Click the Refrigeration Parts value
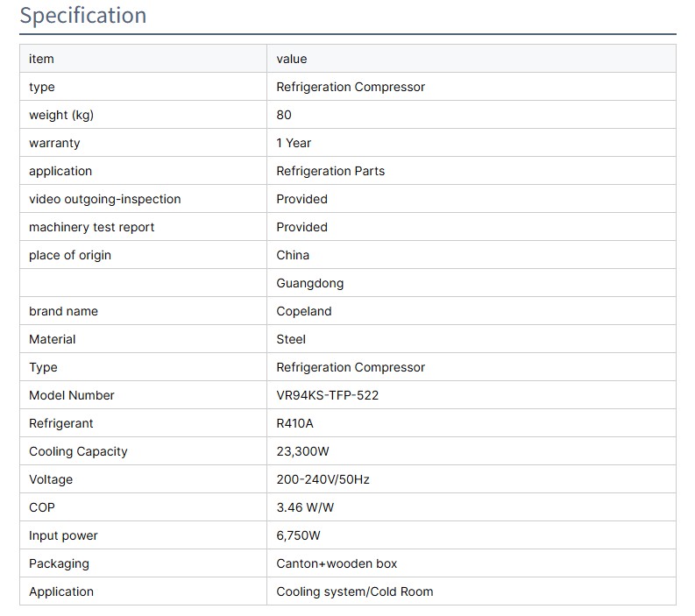Image resolution: width=695 pixels, height=616 pixels. [x=330, y=171]
